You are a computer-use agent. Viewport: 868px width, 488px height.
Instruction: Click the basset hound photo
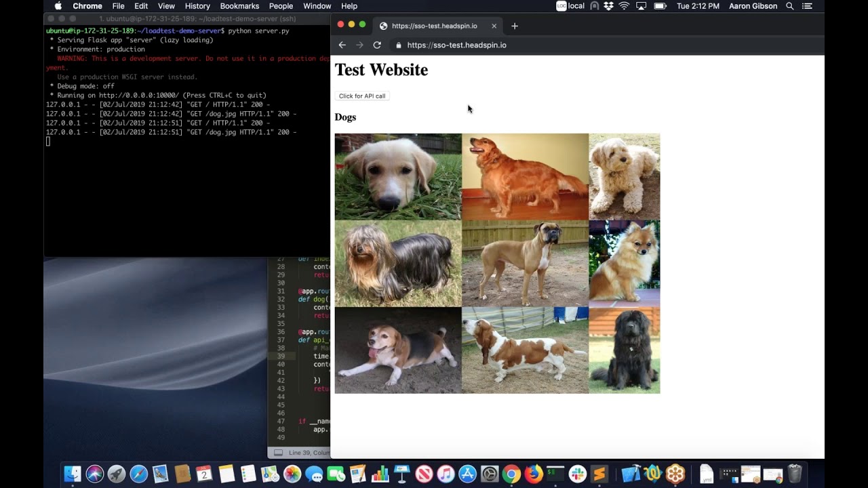525,350
